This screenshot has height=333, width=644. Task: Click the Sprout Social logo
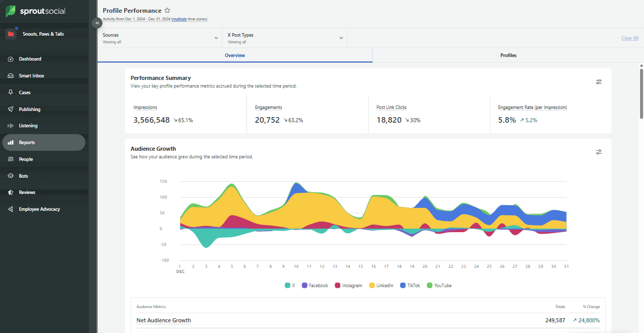(x=36, y=11)
